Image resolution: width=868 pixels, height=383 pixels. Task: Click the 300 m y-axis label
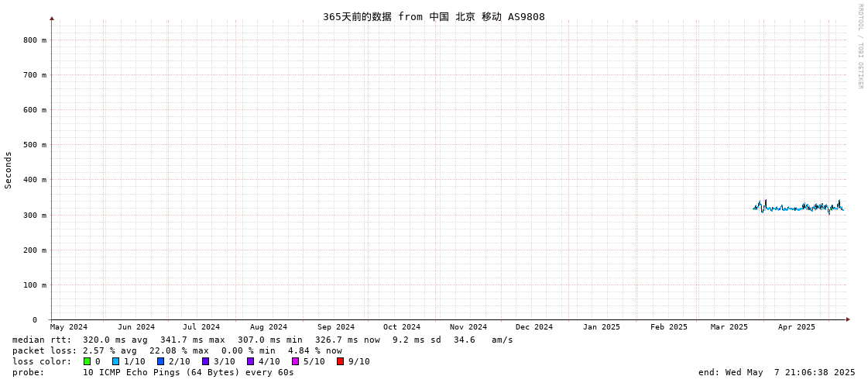(x=35, y=215)
